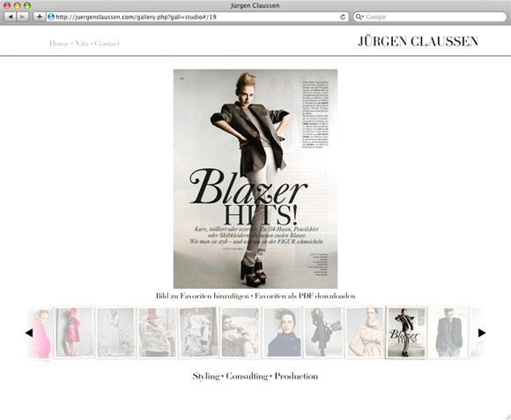Select the beige trench coat thumbnail
511x420 pixels.
365,333
